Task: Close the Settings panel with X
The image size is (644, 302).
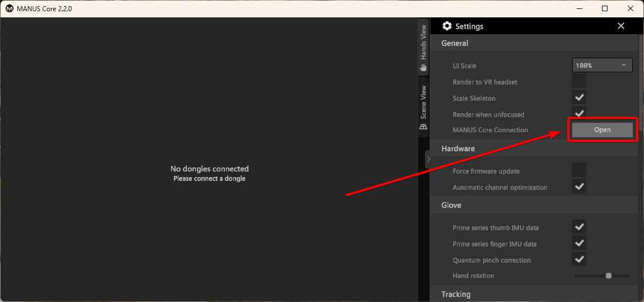Action: (x=620, y=26)
